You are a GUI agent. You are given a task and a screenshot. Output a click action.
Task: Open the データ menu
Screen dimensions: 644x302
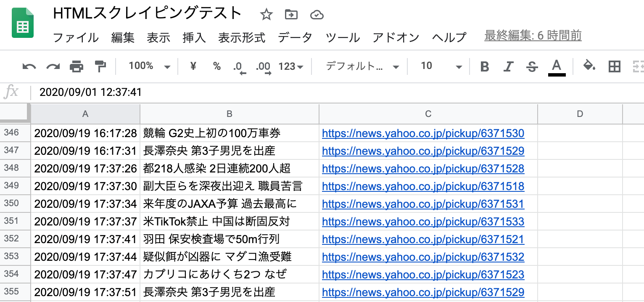pyautogui.click(x=294, y=37)
